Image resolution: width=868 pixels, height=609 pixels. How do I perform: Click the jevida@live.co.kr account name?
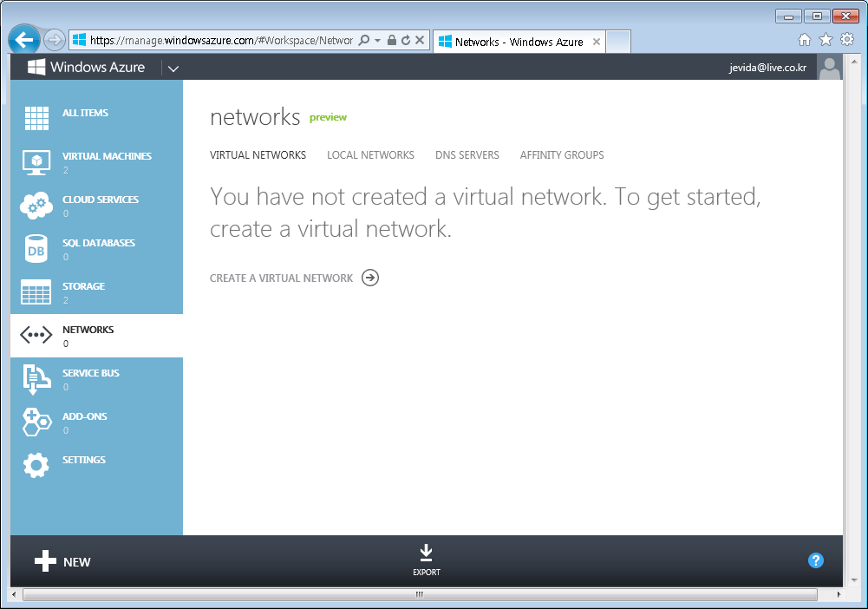(x=767, y=68)
